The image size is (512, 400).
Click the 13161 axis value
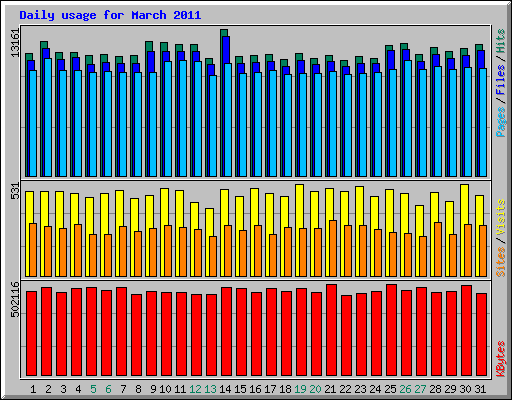[15, 43]
